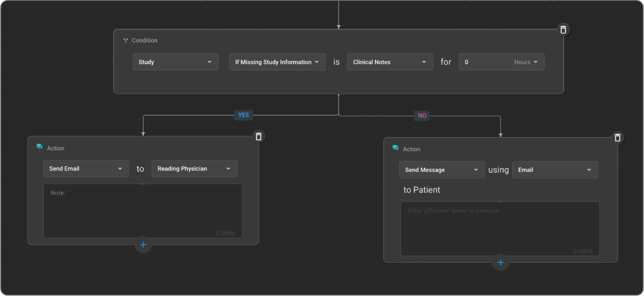
Task: Delete the Send Message action block
Action: coord(617,137)
